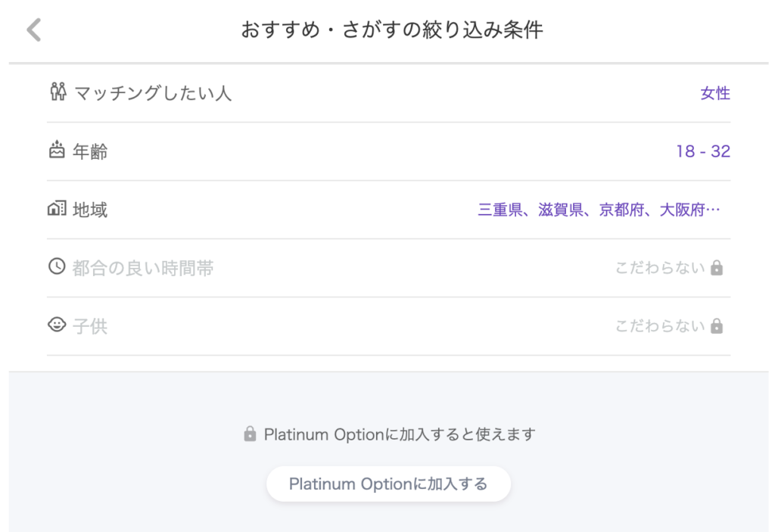Screen dimensions: 775x532
Task: Click the lock icon on the 子供 row
Action: pyautogui.click(x=717, y=325)
